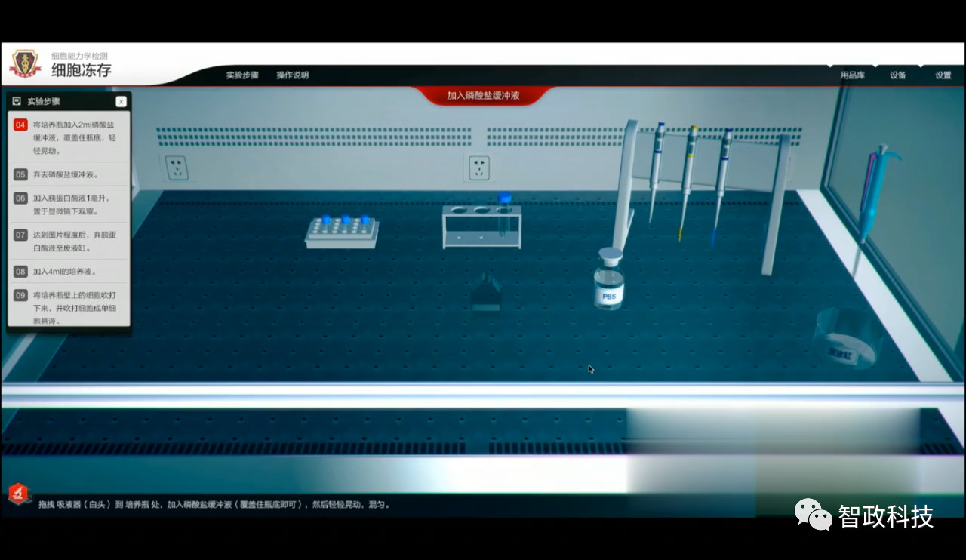Click the blue-capped centrifuge tube in rack

504,213
